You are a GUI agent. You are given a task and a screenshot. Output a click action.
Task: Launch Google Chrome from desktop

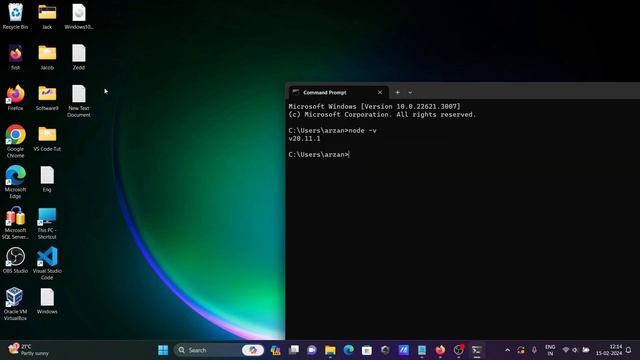(16, 141)
